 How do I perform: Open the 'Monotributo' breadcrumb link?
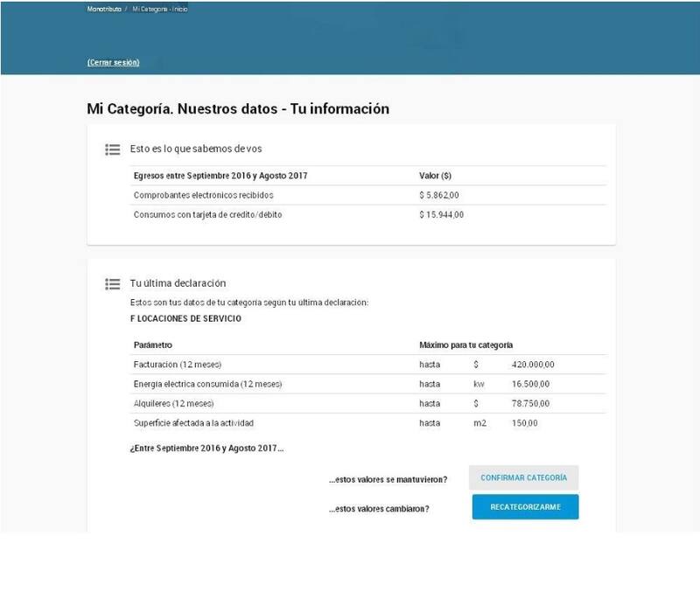[x=104, y=9]
